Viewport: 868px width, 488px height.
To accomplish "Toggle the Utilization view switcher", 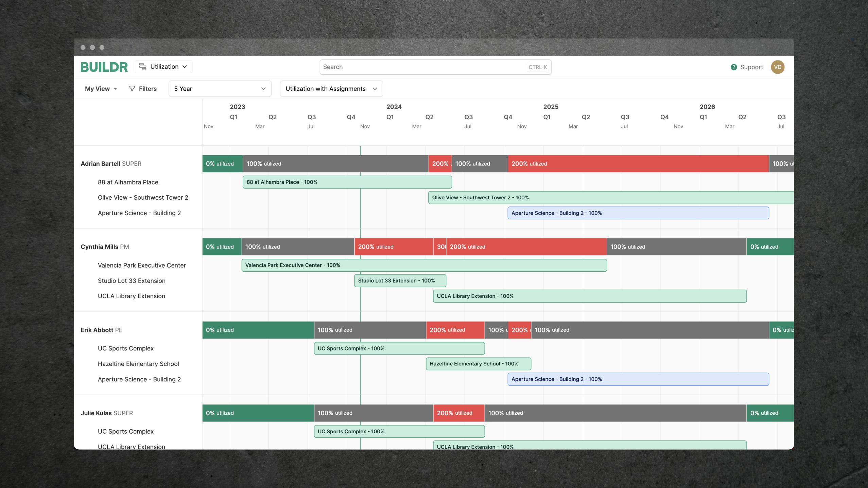I will 163,66.
